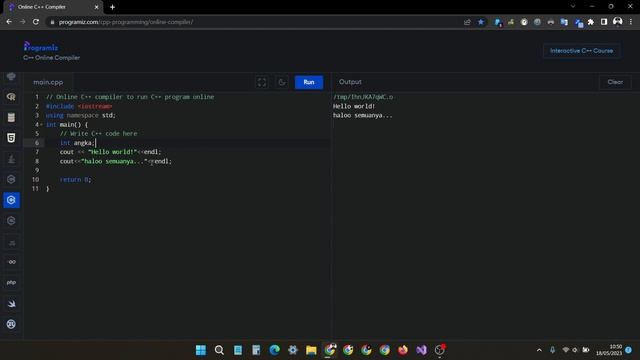Open the Rust compiler icon
The height and width of the screenshot is (360, 640).
(11, 324)
